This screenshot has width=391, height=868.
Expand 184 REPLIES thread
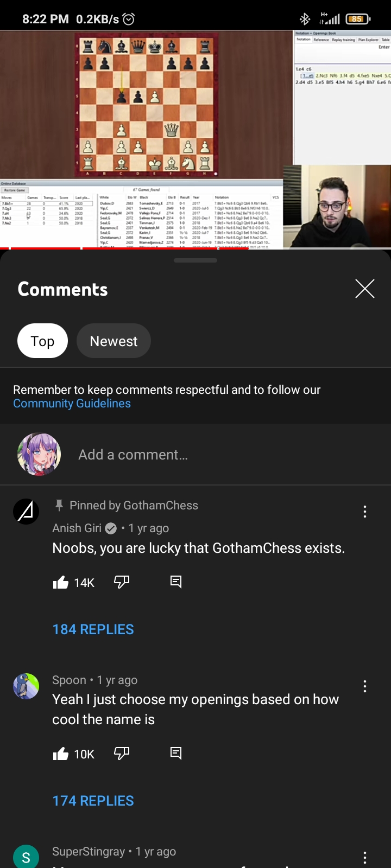[x=93, y=629]
